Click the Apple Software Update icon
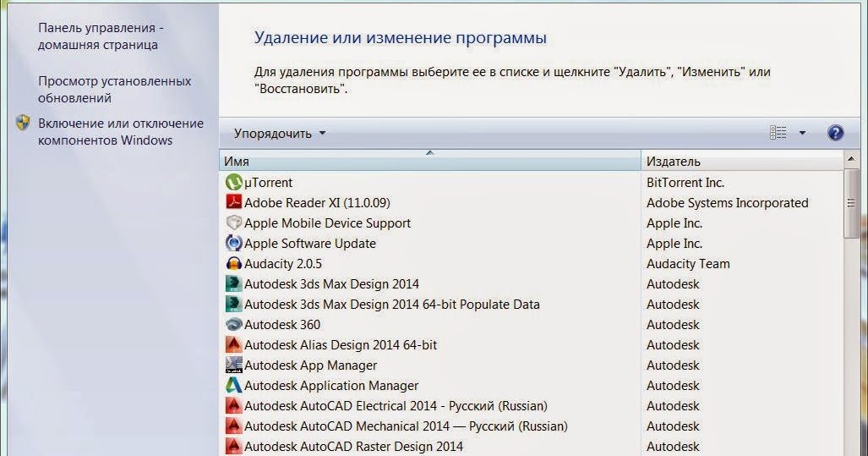This screenshot has height=456, width=868. [x=233, y=243]
